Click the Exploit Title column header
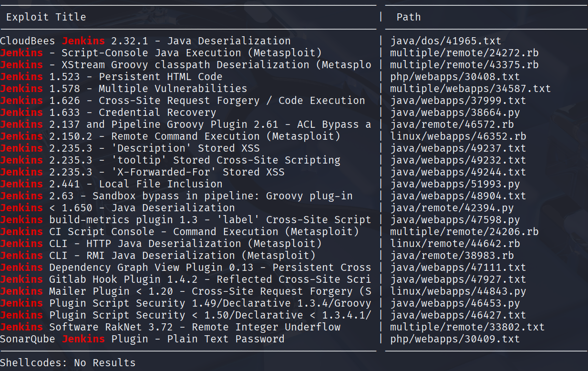 coord(46,17)
